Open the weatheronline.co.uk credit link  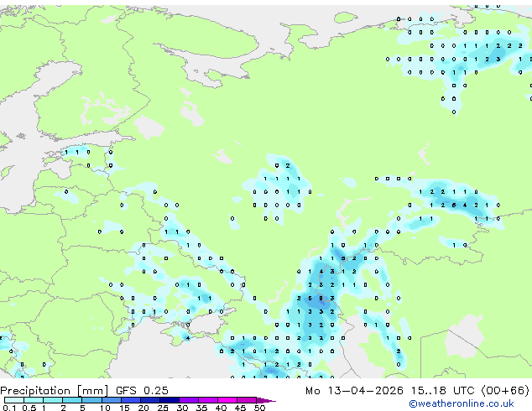[462, 403]
